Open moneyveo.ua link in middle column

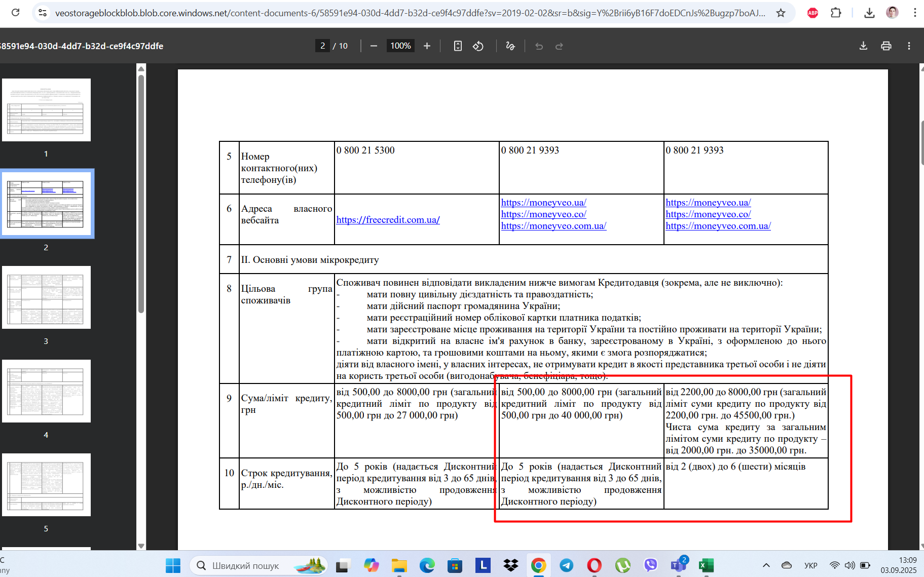tap(543, 203)
